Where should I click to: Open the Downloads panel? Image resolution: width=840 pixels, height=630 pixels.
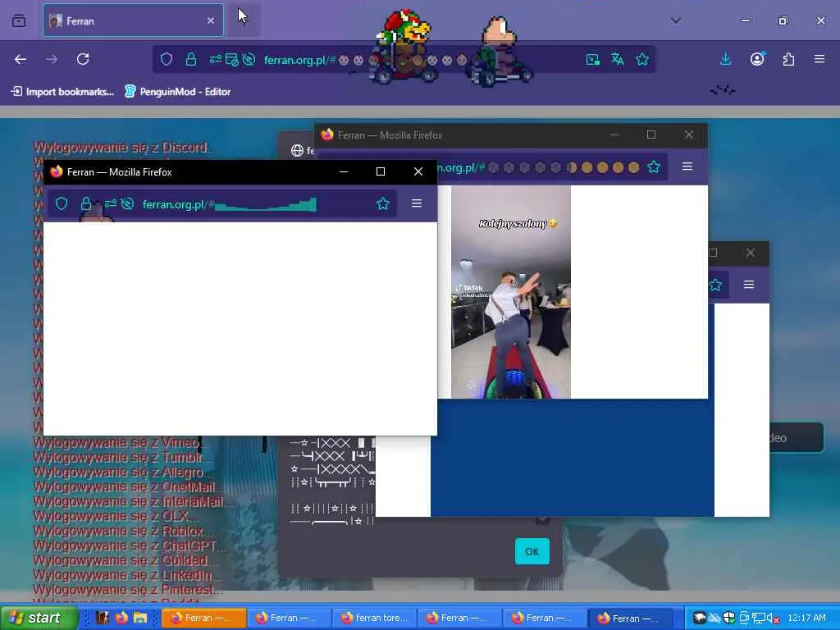(725, 59)
